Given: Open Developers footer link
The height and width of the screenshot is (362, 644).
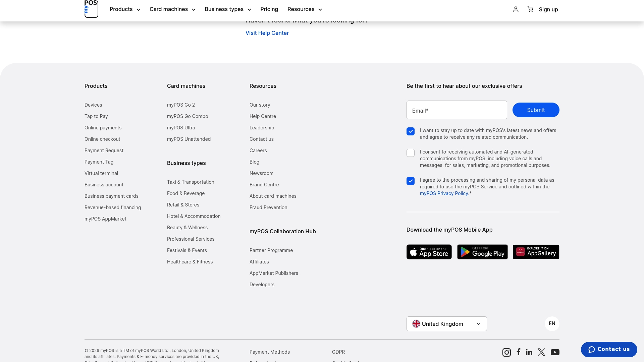Looking at the screenshot, I should coord(262,285).
